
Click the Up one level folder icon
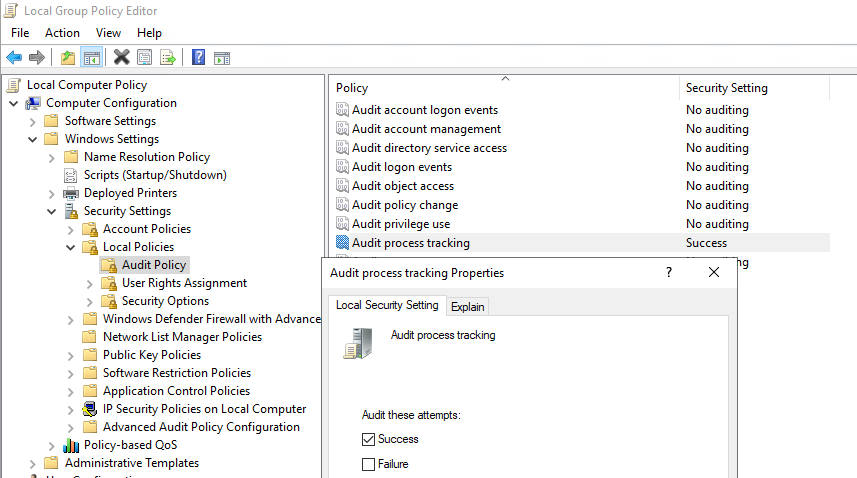click(68, 57)
